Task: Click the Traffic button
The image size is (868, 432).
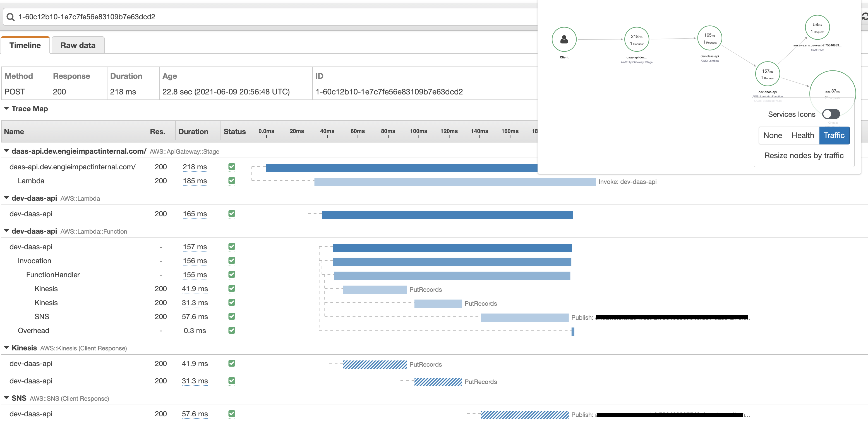Action: (x=834, y=135)
